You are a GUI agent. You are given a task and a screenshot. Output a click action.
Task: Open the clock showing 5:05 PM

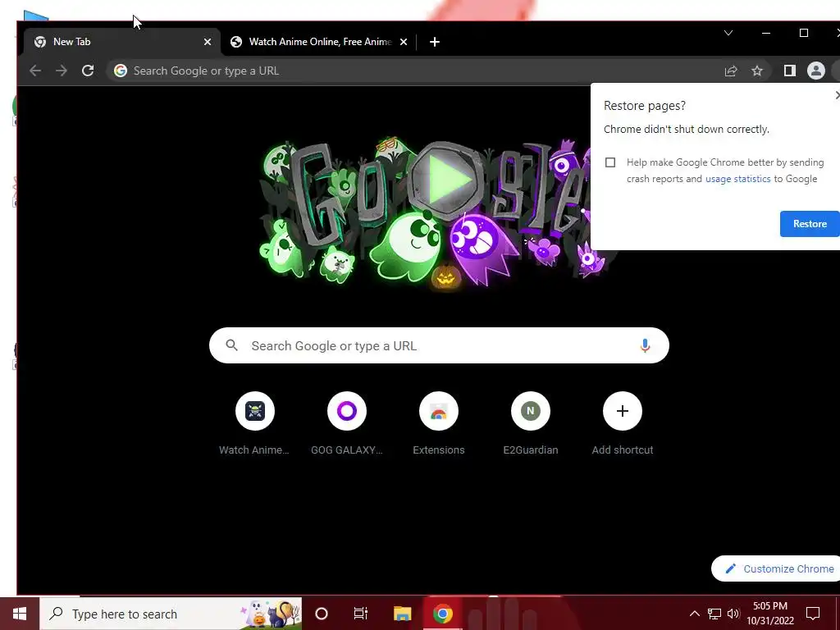[x=770, y=614]
